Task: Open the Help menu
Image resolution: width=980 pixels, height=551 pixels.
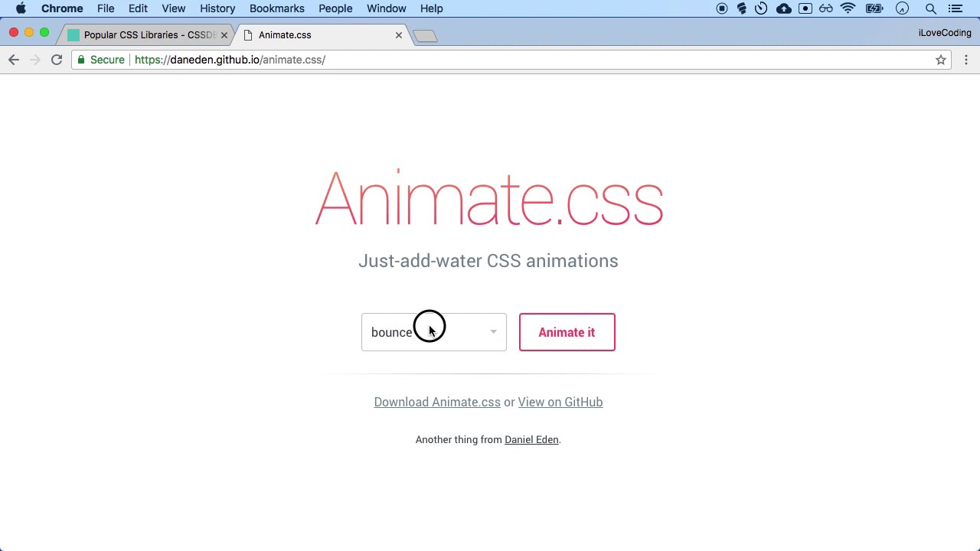Action: click(431, 8)
